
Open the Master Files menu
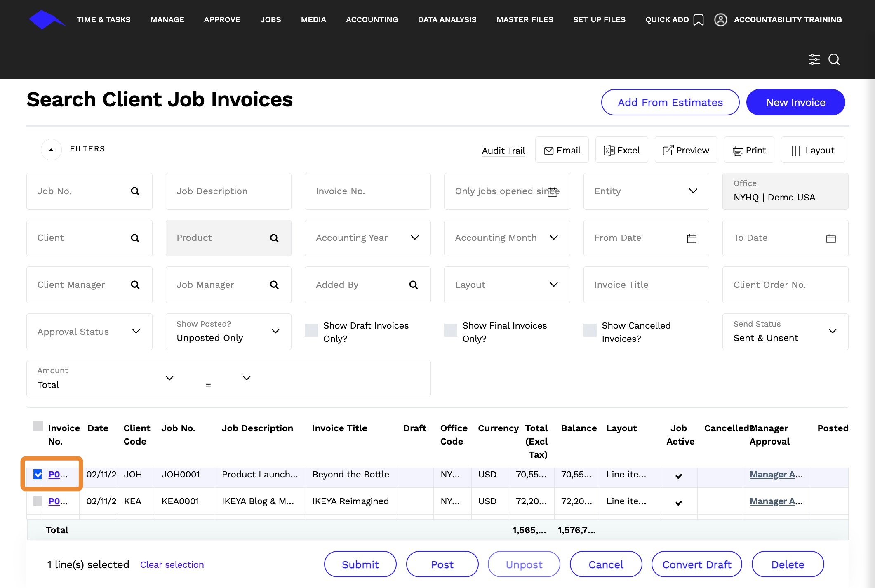525,20
